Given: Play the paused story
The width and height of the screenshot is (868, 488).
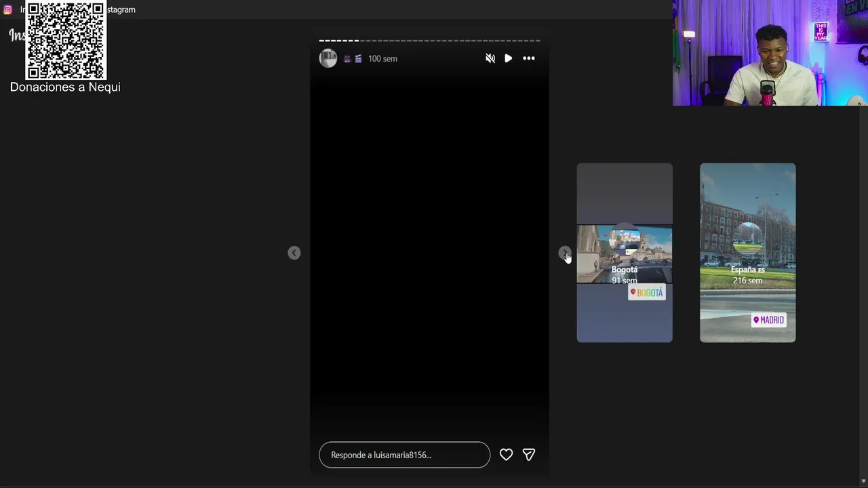Looking at the screenshot, I should pyautogui.click(x=509, y=58).
